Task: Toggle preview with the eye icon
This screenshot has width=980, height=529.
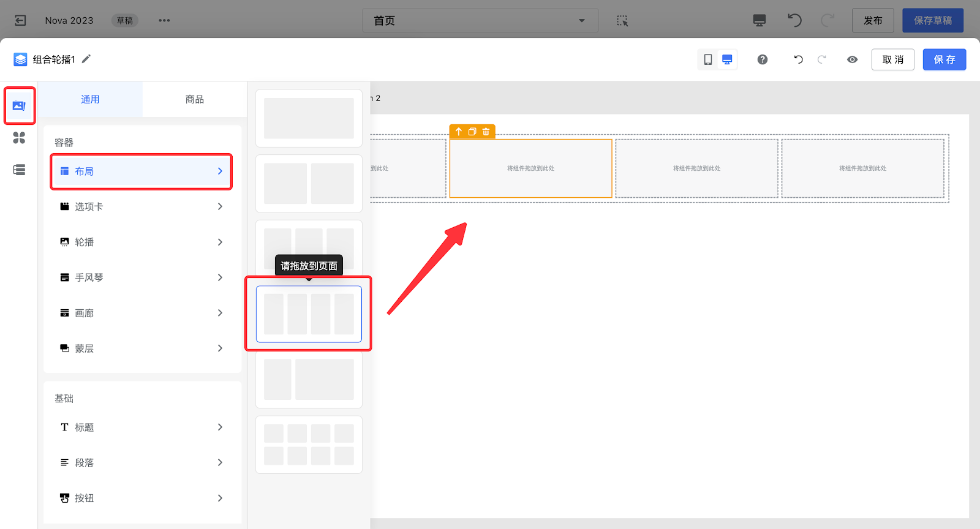Action: [852, 59]
